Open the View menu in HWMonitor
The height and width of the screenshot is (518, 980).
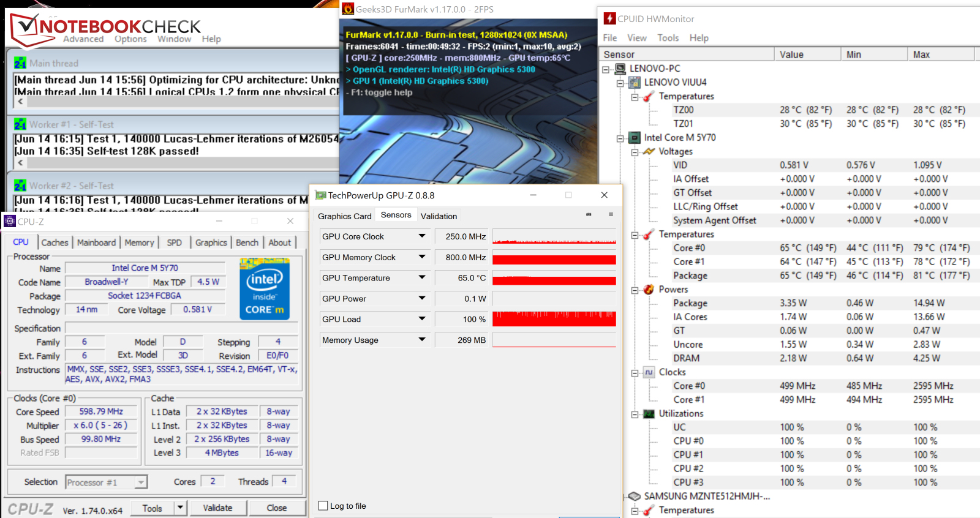click(636, 38)
